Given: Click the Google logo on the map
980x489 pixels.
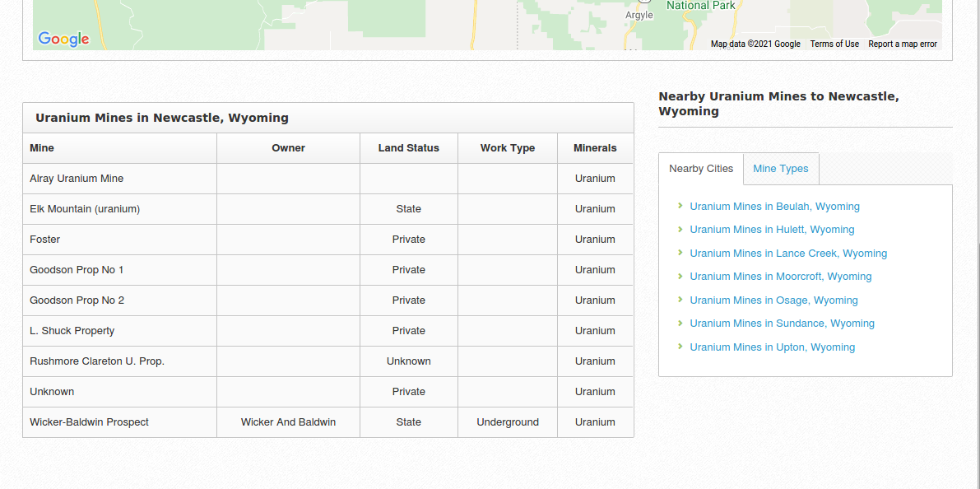Looking at the screenshot, I should coord(63,39).
